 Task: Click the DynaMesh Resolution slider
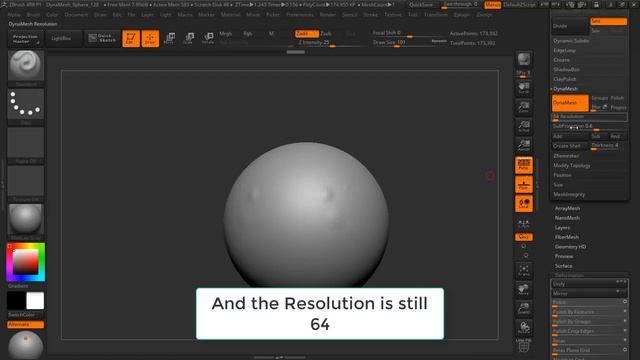point(590,117)
